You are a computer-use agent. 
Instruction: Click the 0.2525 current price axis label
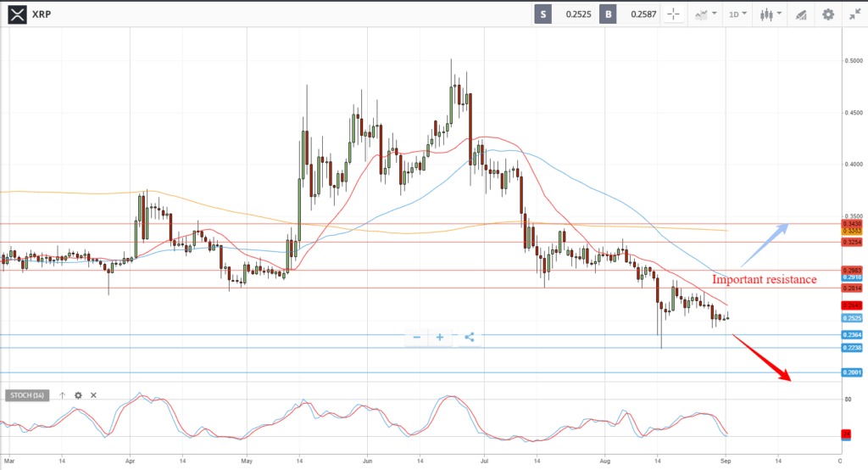click(x=852, y=318)
